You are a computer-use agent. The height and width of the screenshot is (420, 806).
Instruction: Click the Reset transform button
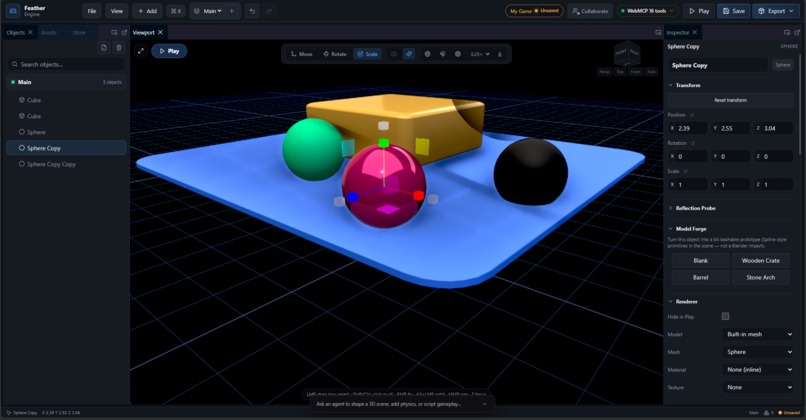(730, 100)
